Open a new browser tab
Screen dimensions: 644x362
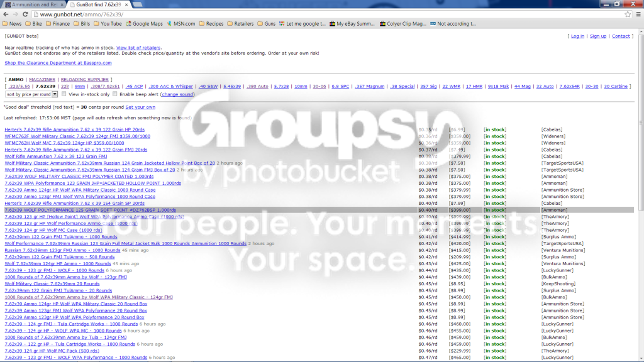pos(138,4)
